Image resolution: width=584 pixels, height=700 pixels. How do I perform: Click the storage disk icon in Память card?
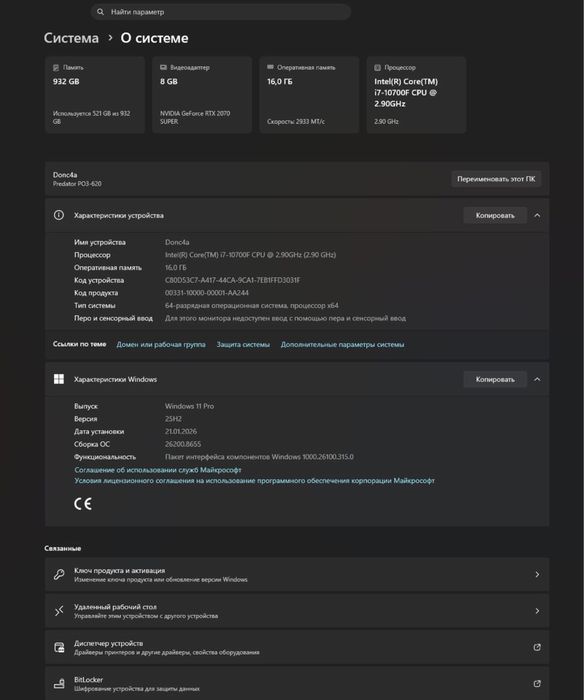[x=56, y=67]
